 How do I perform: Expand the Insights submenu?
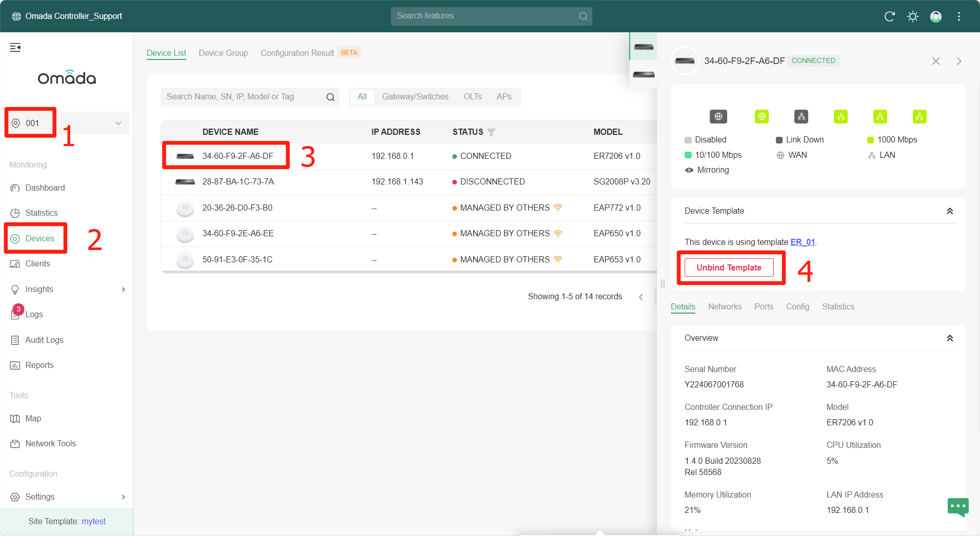123,290
